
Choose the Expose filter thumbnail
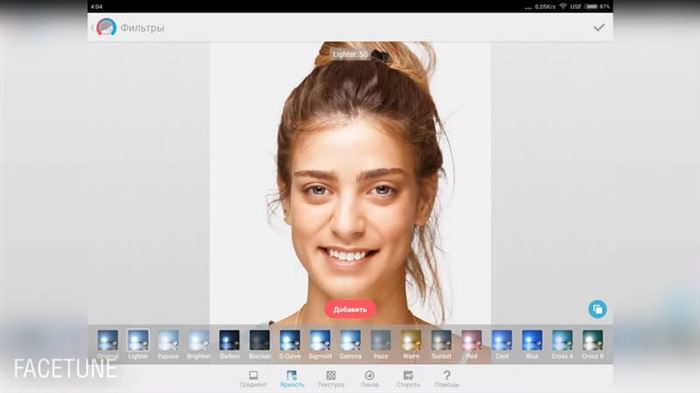pyautogui.click(x=168, y=340)
